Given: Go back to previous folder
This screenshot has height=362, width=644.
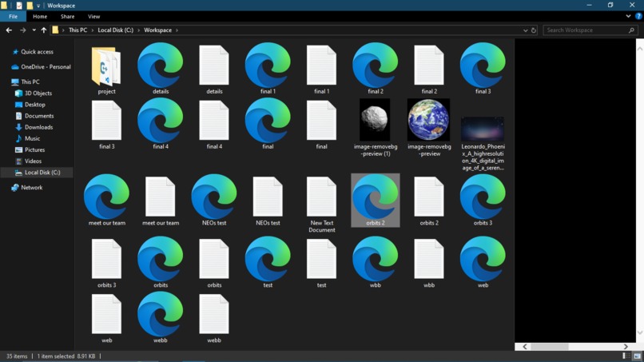Looking at the screenshot, I should 9,30.
